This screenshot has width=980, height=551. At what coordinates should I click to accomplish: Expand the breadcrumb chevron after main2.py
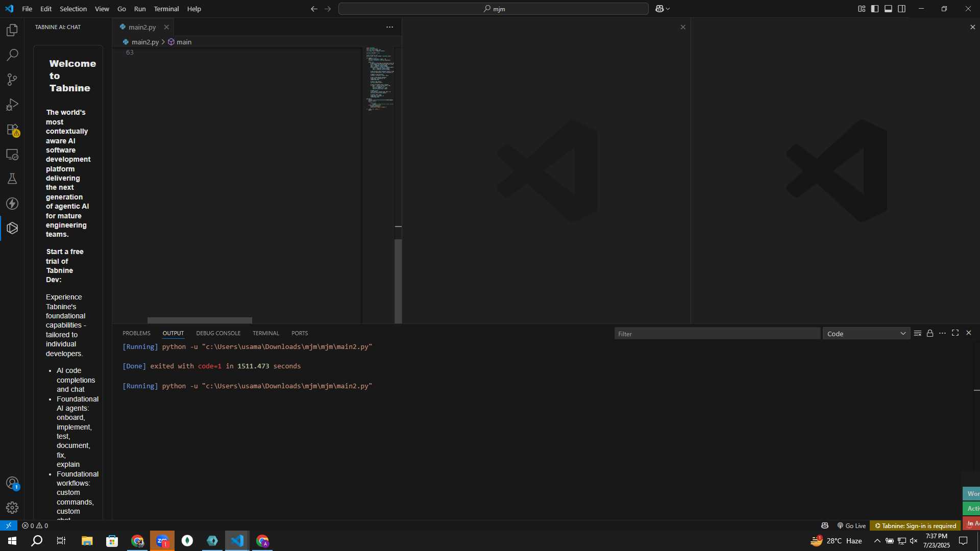(x=163, y=42)
